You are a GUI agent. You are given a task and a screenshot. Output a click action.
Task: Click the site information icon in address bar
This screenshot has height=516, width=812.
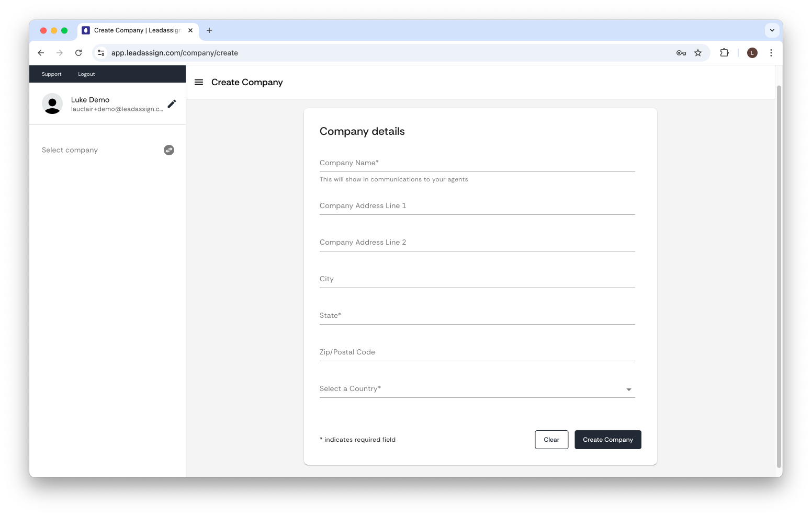click(101, 53)
